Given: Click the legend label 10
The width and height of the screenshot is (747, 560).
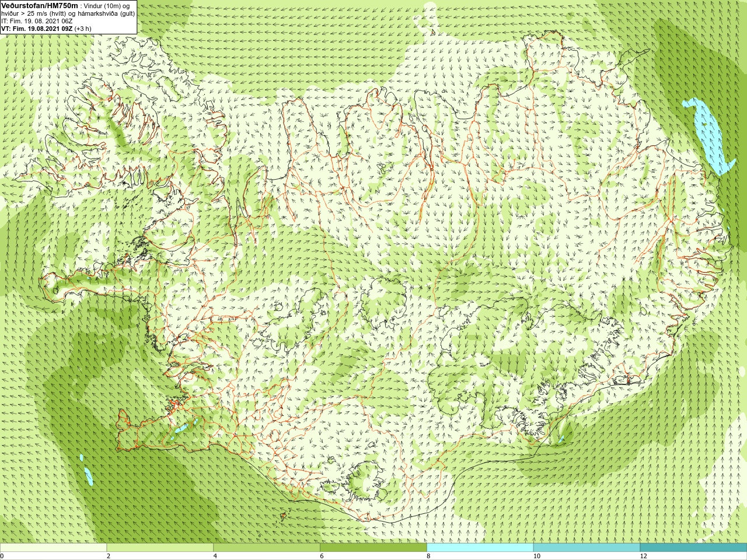Looking at the screenshot, I should click(537, 556).
